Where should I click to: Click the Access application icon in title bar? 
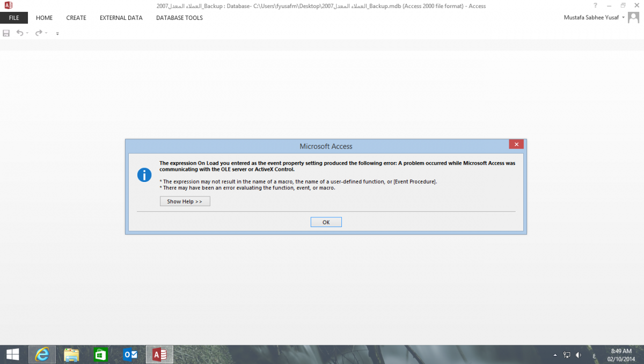click(8, 5)
